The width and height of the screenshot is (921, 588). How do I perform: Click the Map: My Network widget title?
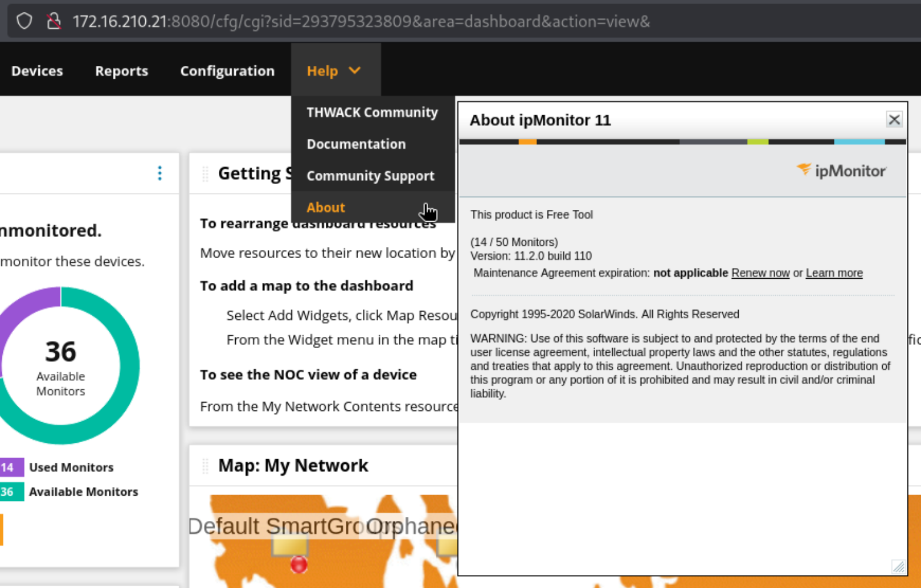(293, 466)
